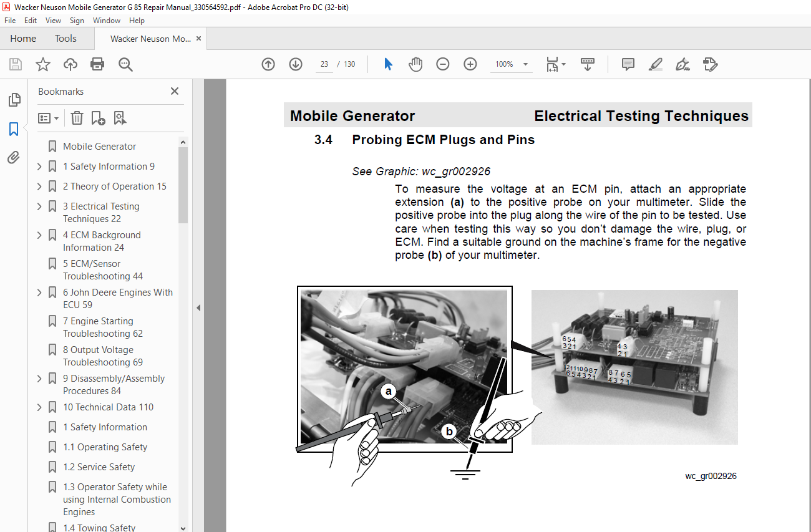Select the highlight text tool
811x532 pixels.
tap(655, 64)
